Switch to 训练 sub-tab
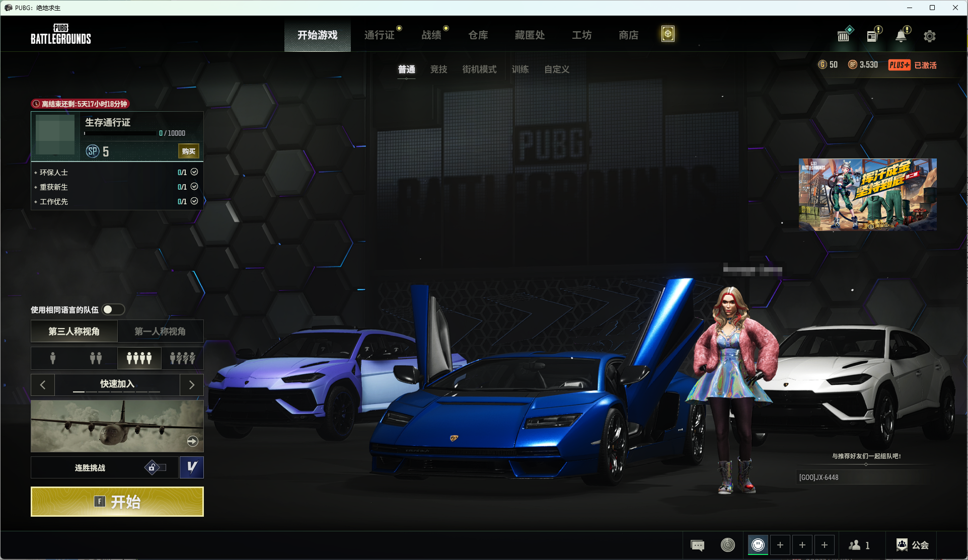Viewport: 968px width, 560px height. [x=520, y=69]
